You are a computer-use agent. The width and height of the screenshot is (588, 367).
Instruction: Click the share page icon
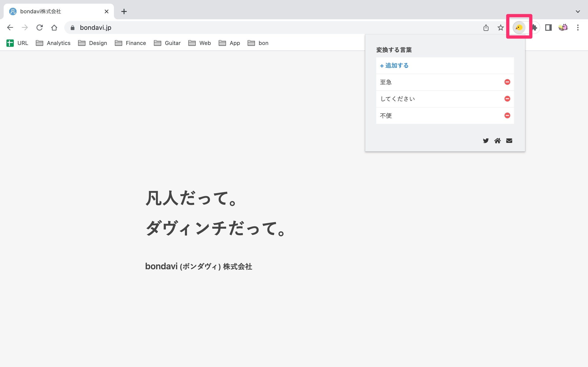coord(486,28)
